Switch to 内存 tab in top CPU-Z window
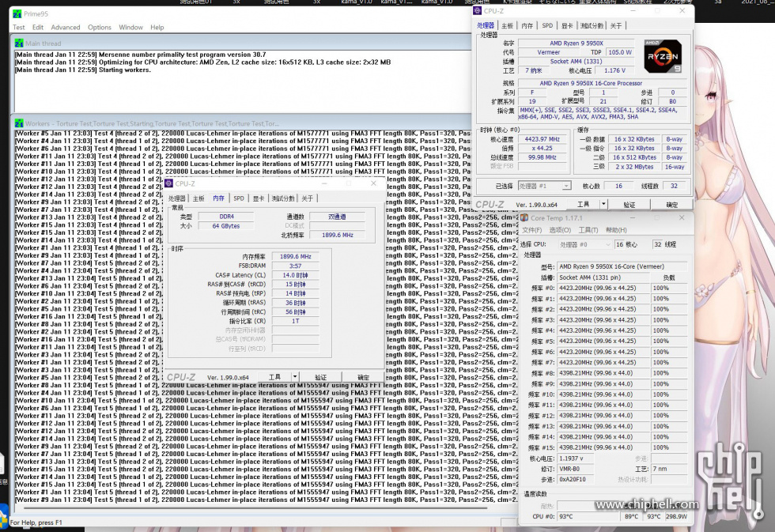 [x=527, y=25]
